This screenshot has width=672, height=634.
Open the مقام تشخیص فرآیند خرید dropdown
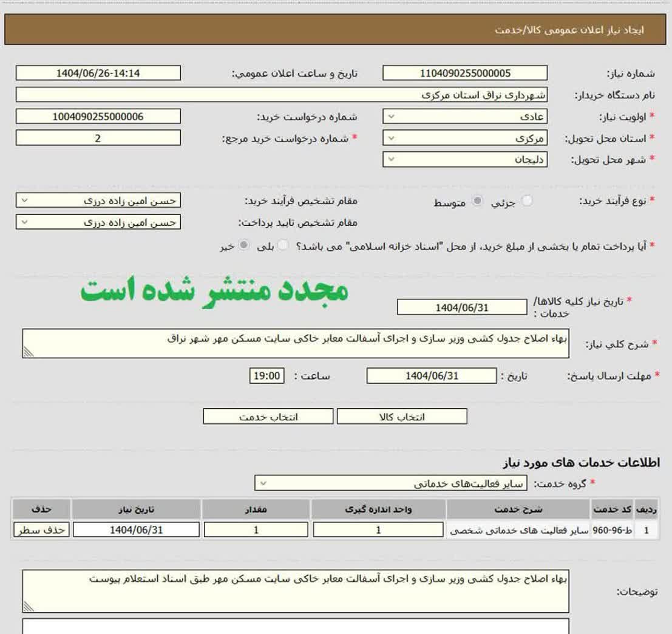(x=98, y=201)
